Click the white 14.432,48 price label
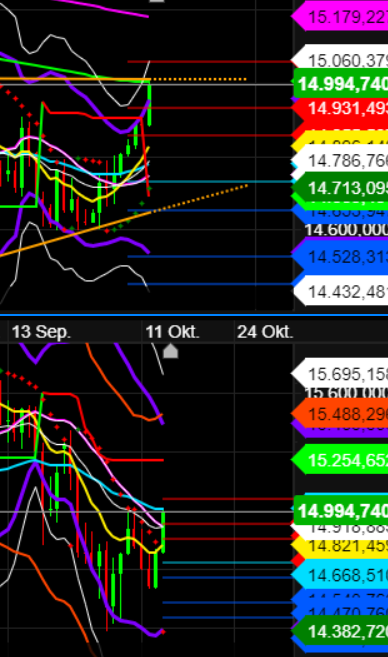 click(x=340, y=291)
